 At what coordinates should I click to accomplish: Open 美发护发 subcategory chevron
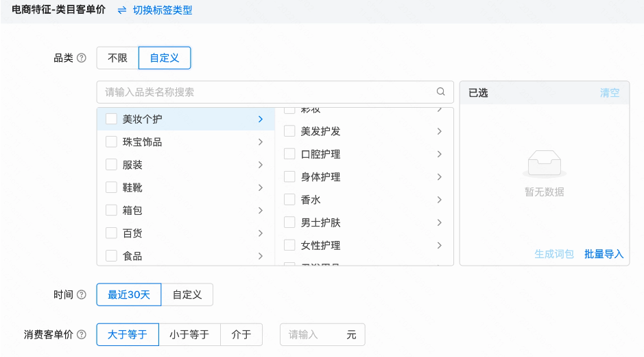click(x=439, y=132)
